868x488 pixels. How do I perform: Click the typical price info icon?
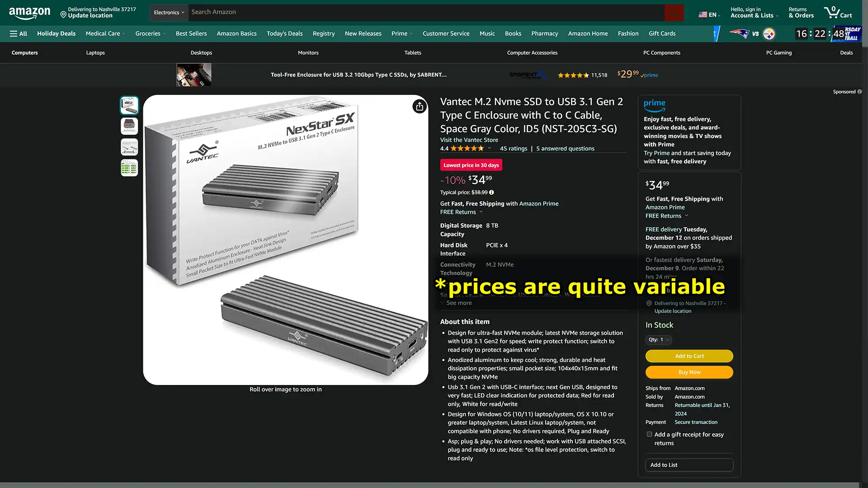point(491,192)
